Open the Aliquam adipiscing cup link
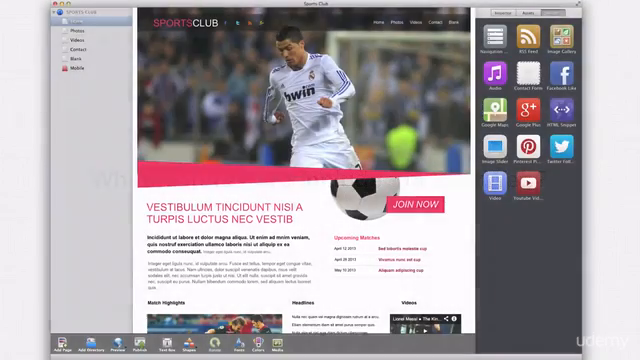The height and width of the screenshot is (360, 640). [x=400, y=270]
